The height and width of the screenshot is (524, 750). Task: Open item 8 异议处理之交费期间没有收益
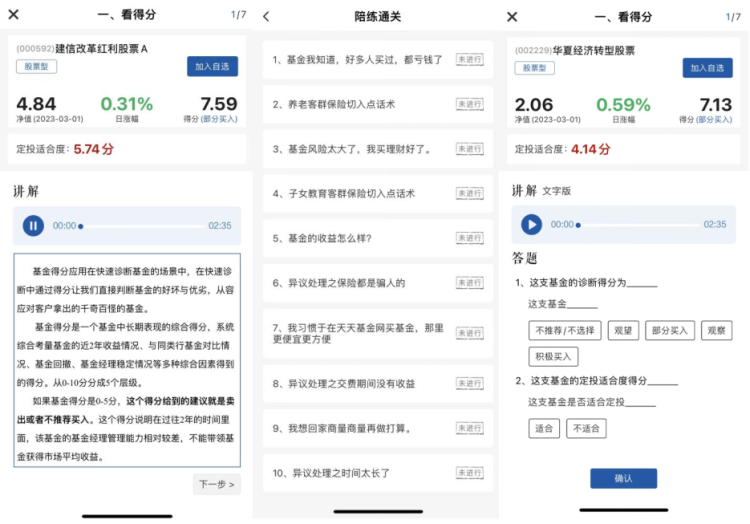pyautogui.click(x=377, y=383)
